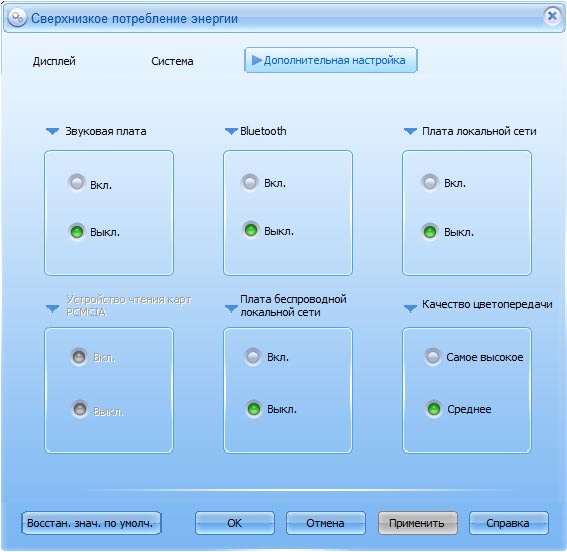
Task: Open help via Справка button
Action: [x=509, y=523]
